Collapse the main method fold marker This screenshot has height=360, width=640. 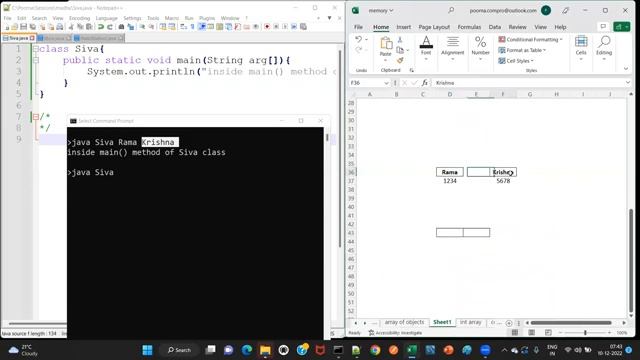coord(36,60)
